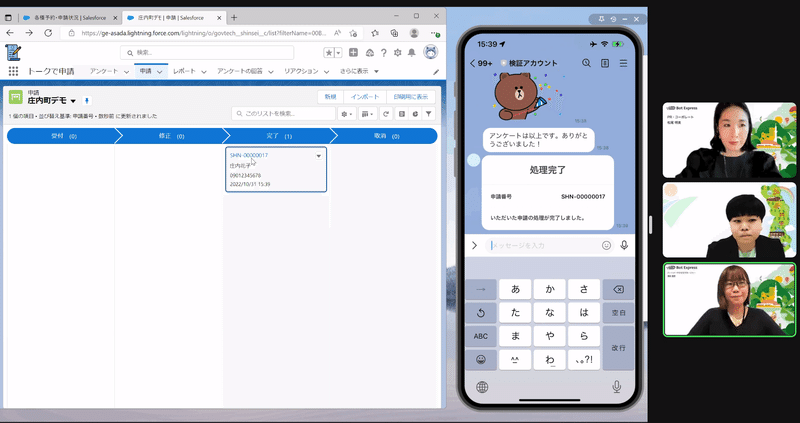Tap the emoji smiley in message field
Viewport: 800px width, 423px height.
click(x=606, y=245)
